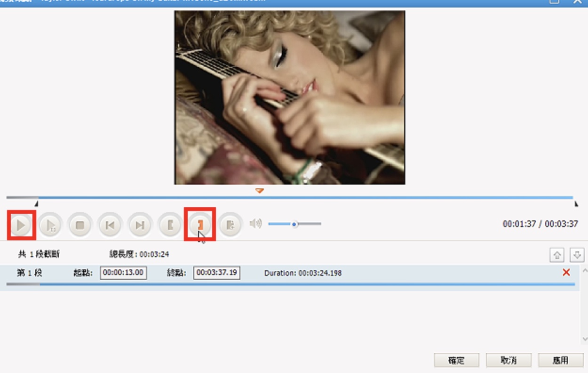The width and height of the screenshot is (588, 373).
Task: Apply changes with the 應用 button
Action: pyautogui.click(x=561, y=360)
